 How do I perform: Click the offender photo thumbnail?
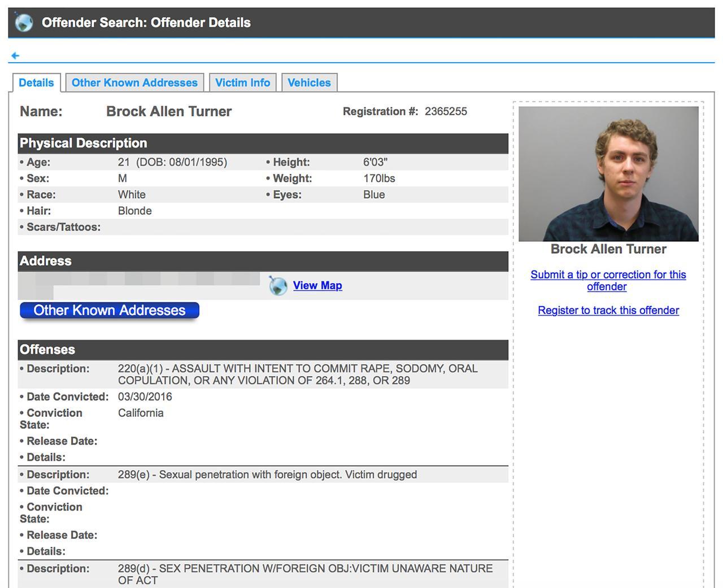(608, 174)
